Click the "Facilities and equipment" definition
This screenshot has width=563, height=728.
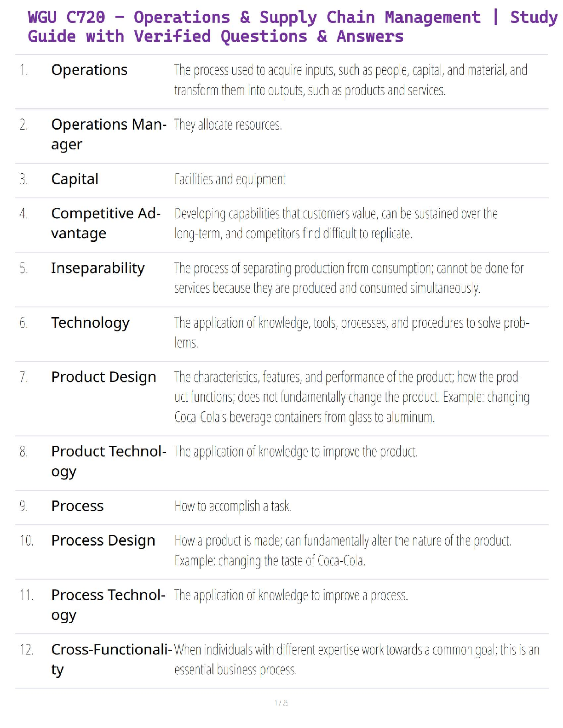click(230, 179)
